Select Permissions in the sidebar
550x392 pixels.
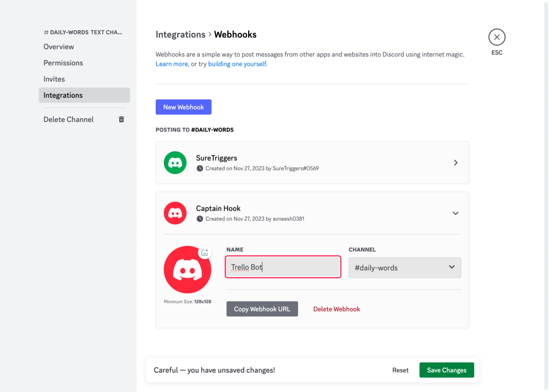[x=63, y=63]
